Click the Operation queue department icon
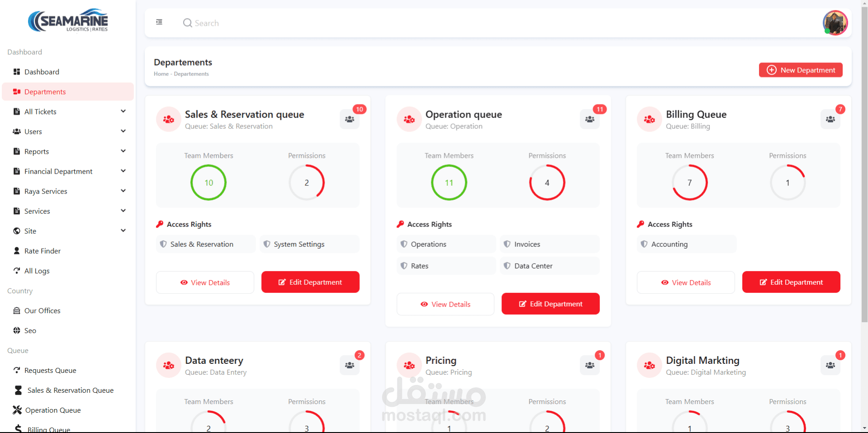The image size is (868, 433). coord(409,119)
